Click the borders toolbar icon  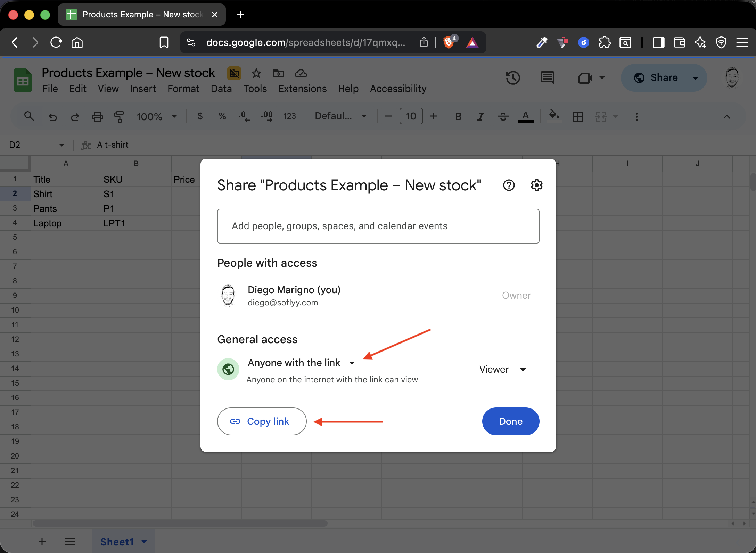[x=577, y=116]
